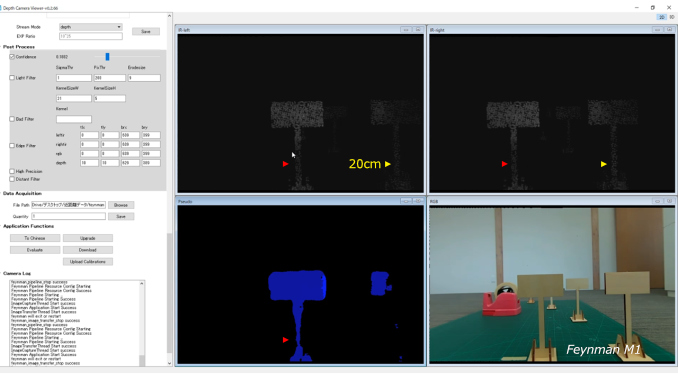The width and height of the screenshot is (678, 381).
Task: Uncheck the Confidence checkbox
Action: (x=12, y=57)
